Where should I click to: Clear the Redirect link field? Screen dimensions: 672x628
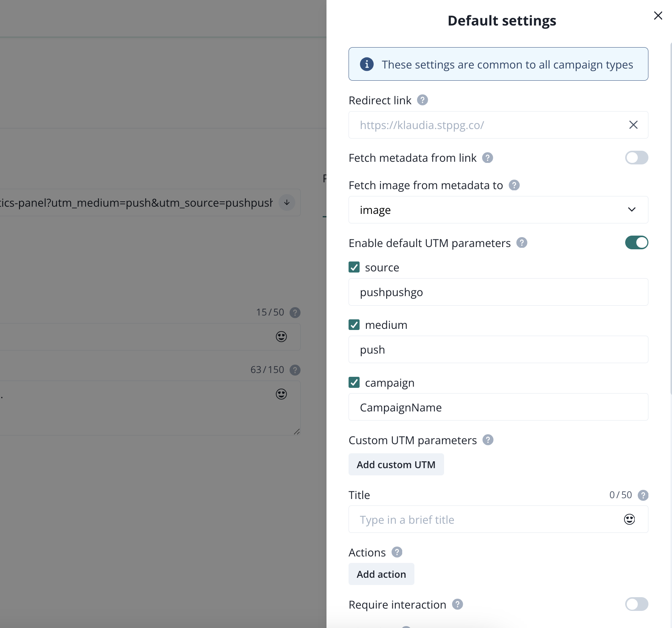pyautogui.click(x=633, y=125)
